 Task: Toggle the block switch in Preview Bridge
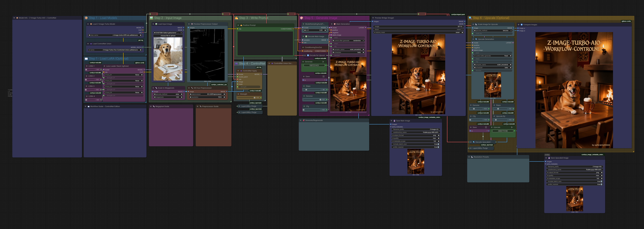(462, 30)
